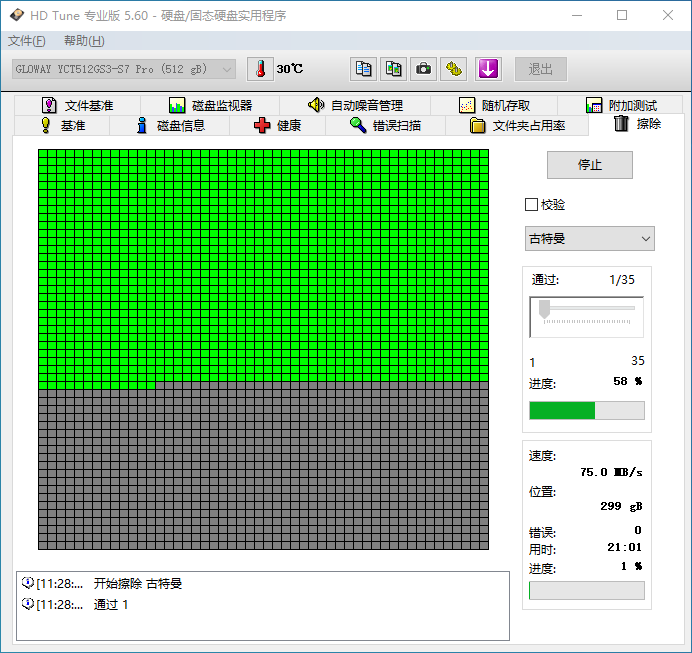Switch to the 附加测试 tab

[621, 105]
